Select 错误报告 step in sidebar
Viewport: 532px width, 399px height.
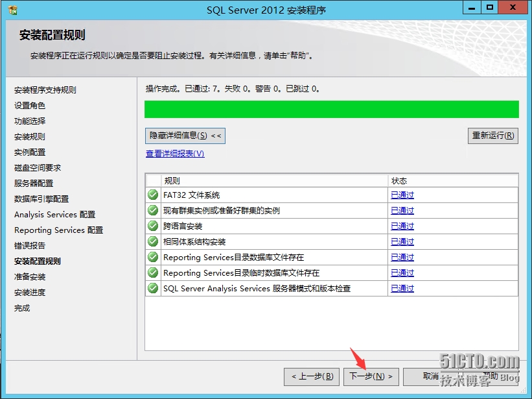tap(30, 245)
